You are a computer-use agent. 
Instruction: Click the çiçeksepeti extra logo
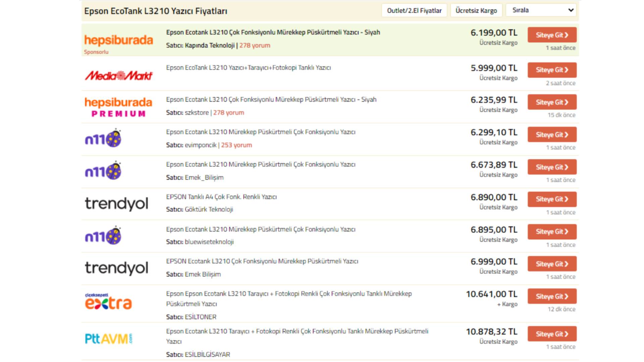pyautogui.click(x=108, y=301)
